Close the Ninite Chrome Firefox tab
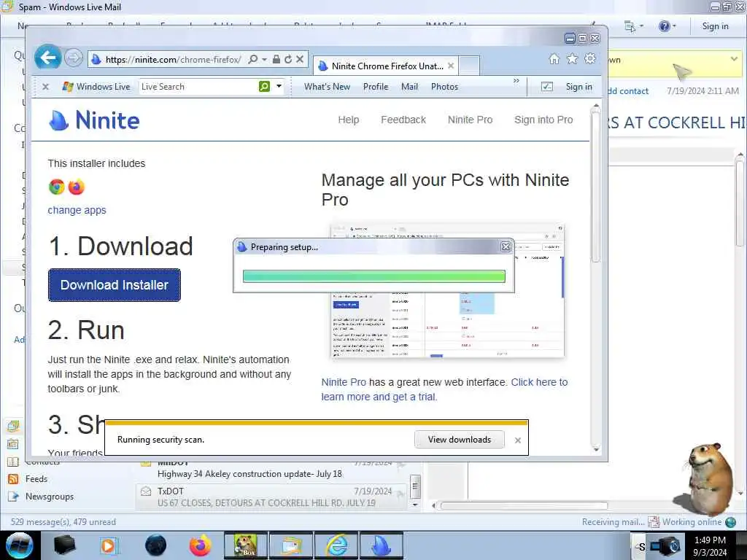 pyautogui.click(x=451, y=66)
